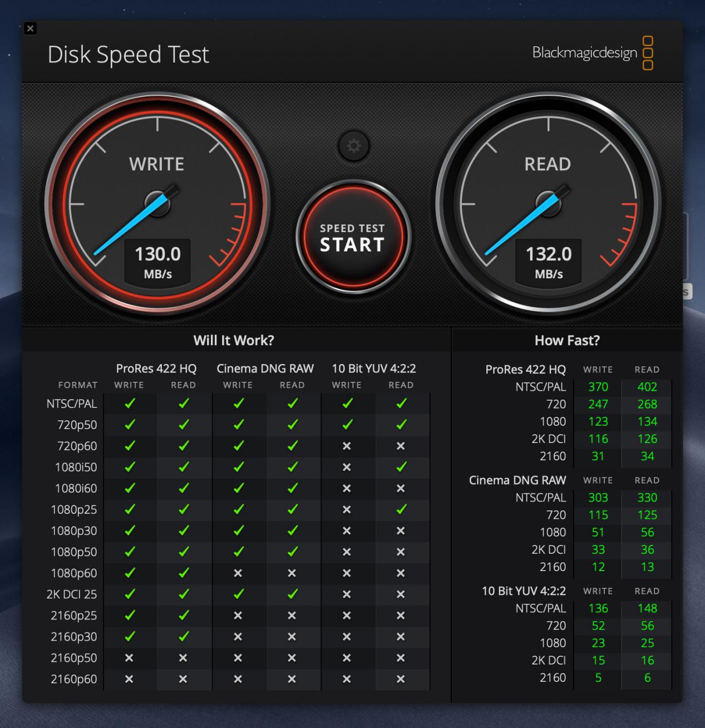Click the NTSC/PAL 10 Bit YUV read checkmark
Image resolution: width=705 pixels, height=728 pixels.
[x=401, y=404]
